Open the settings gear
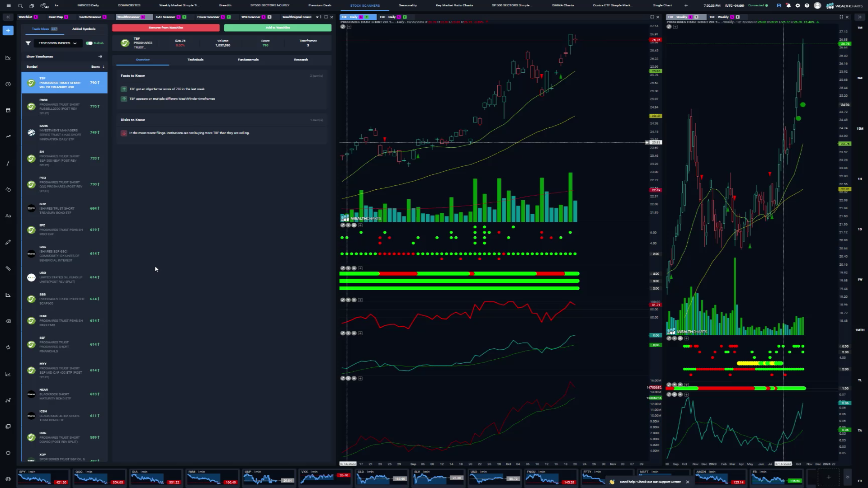The height and width of the screenshot is (488, 868). 798,5
